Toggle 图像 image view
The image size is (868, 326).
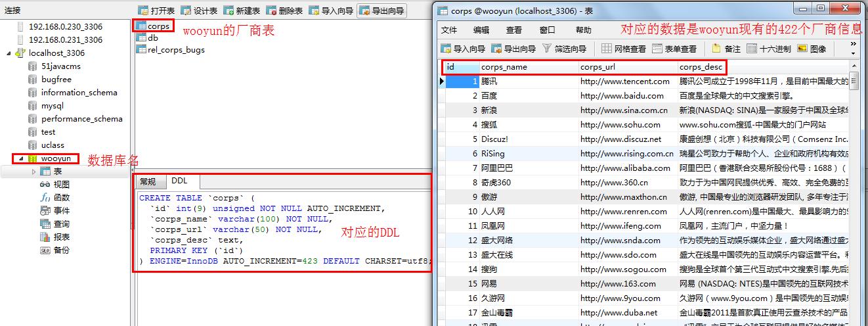[812, 49]
